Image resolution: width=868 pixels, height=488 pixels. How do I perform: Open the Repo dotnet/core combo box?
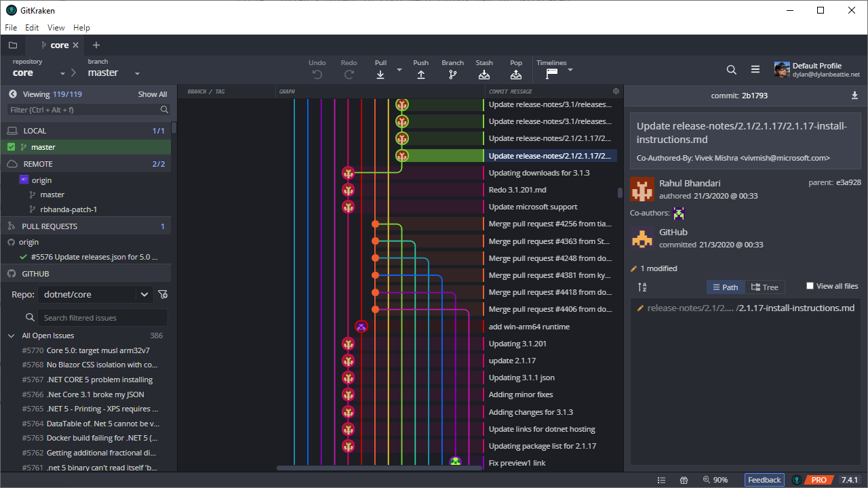tap(96, 294)
